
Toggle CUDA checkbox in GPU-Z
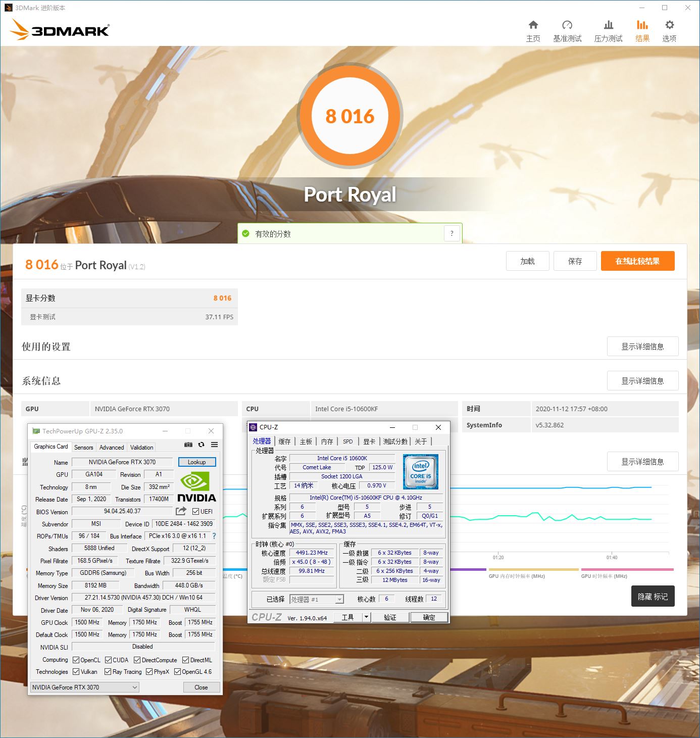click(x=108, y=660)
